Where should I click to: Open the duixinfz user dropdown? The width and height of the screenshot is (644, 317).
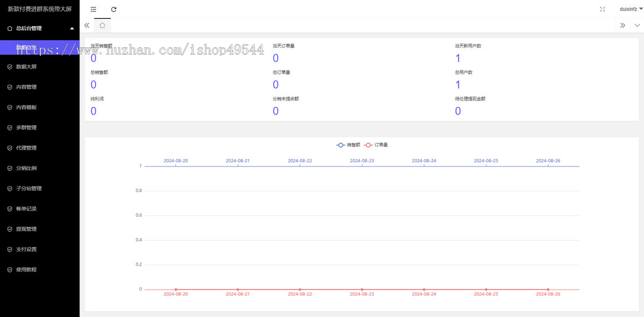tap(628, 9)
